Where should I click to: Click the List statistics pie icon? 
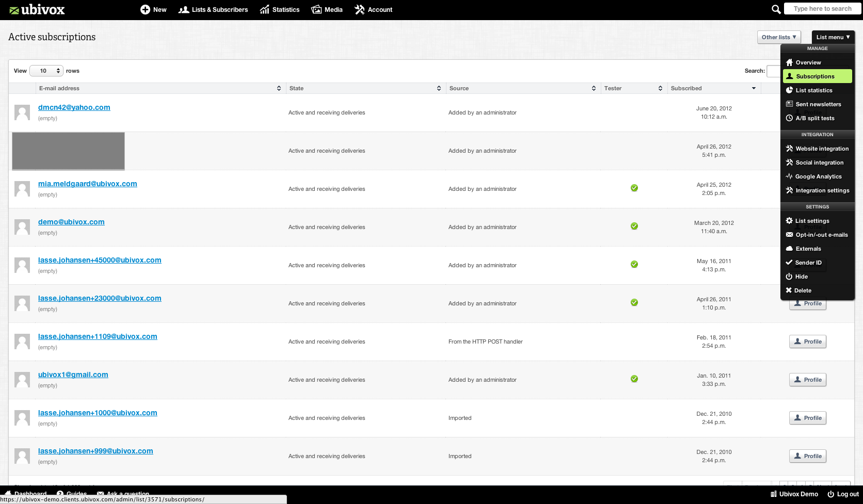click(789, 90)
